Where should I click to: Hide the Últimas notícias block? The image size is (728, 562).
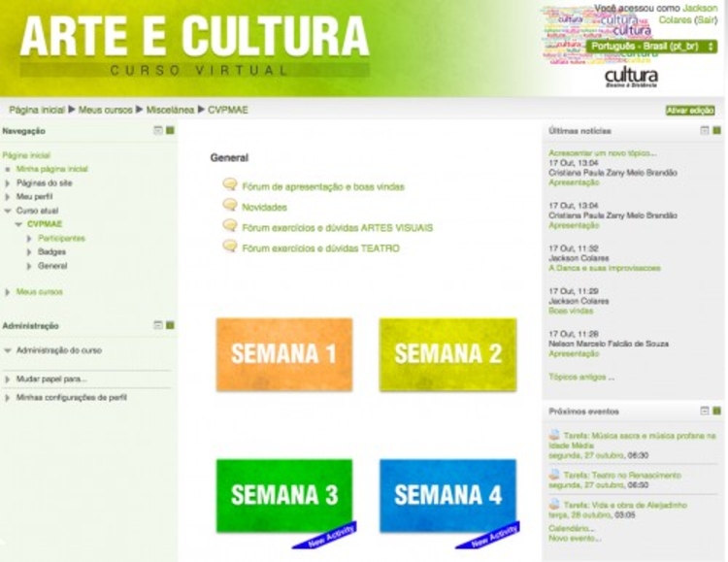coord(706,130)
